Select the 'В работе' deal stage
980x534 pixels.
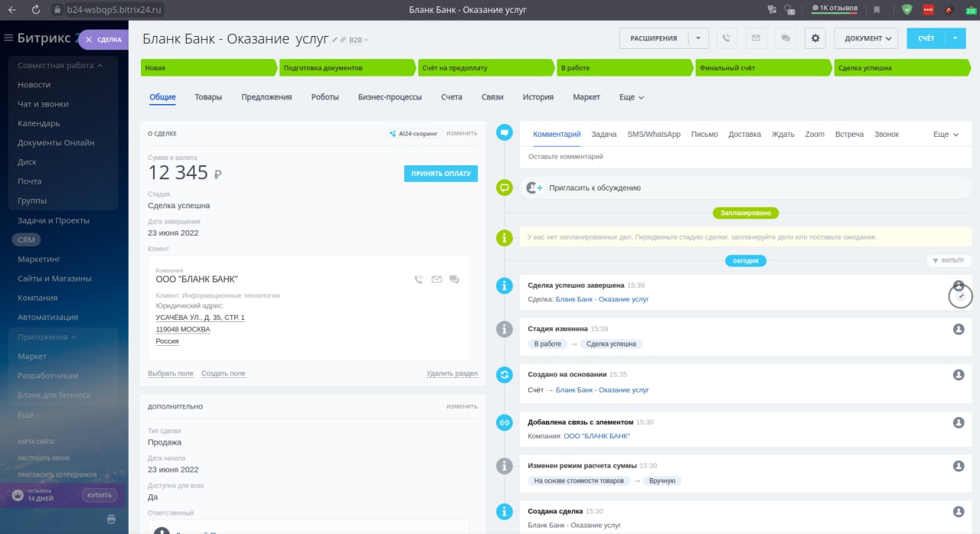tap(623, 68)
